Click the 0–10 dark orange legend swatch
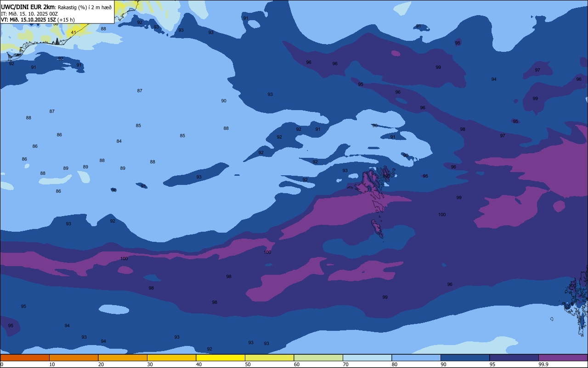Viewport: 588px width, 368px height. pos(25,357)
